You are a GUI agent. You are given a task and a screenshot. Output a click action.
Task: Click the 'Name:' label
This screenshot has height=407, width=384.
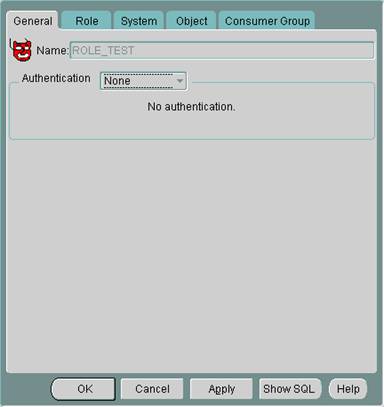point(52,51)
